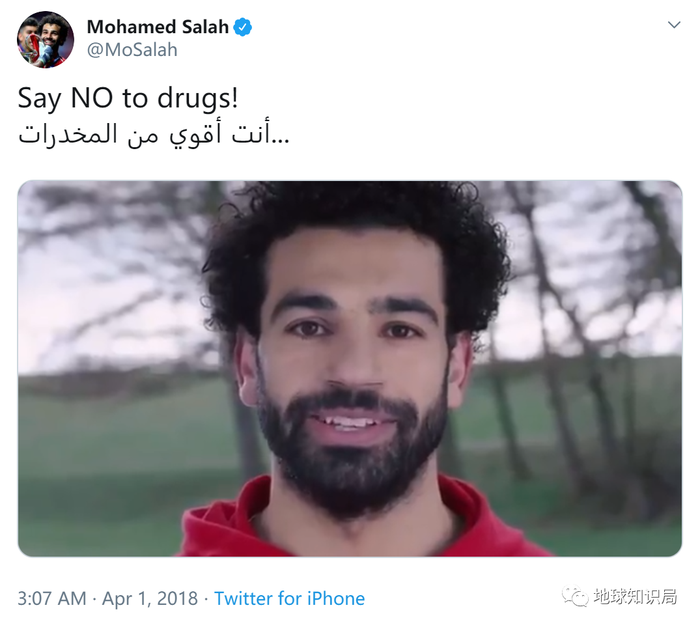Select the capitalized word "NO" in tweet
This screenshot has width=700, height=627.
(92, 97)
